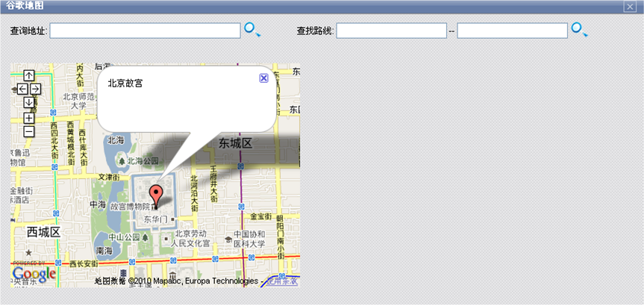Pan the map down with arrow control

[x=29, y=102]
